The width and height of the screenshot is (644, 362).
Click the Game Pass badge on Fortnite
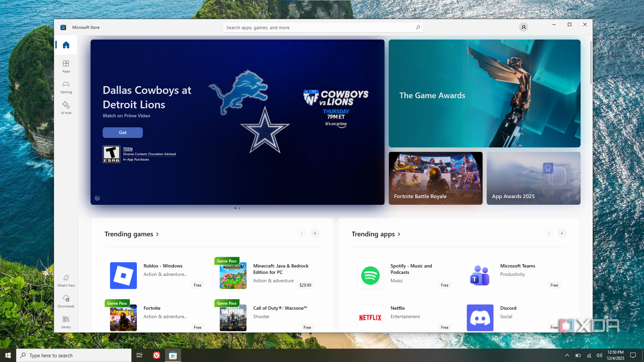(x=117, y=303)
